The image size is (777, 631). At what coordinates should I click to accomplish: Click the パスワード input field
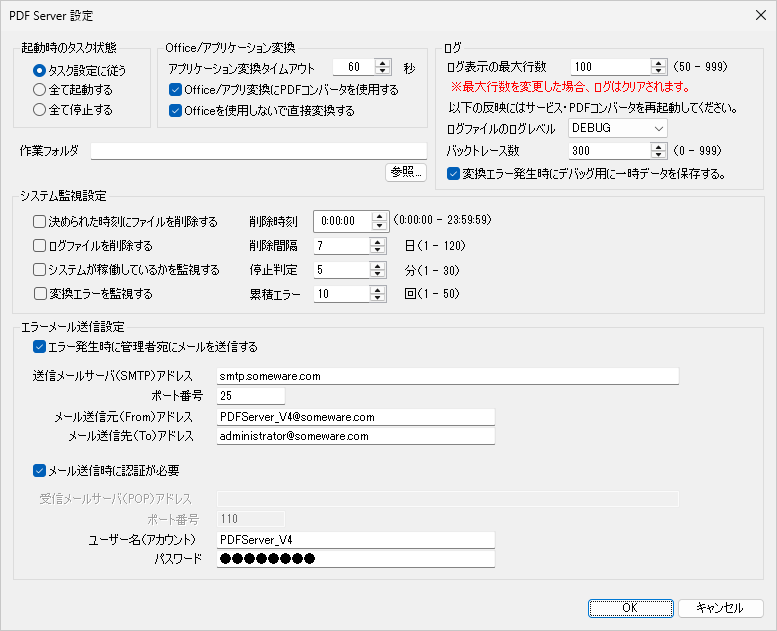(355, 559)
